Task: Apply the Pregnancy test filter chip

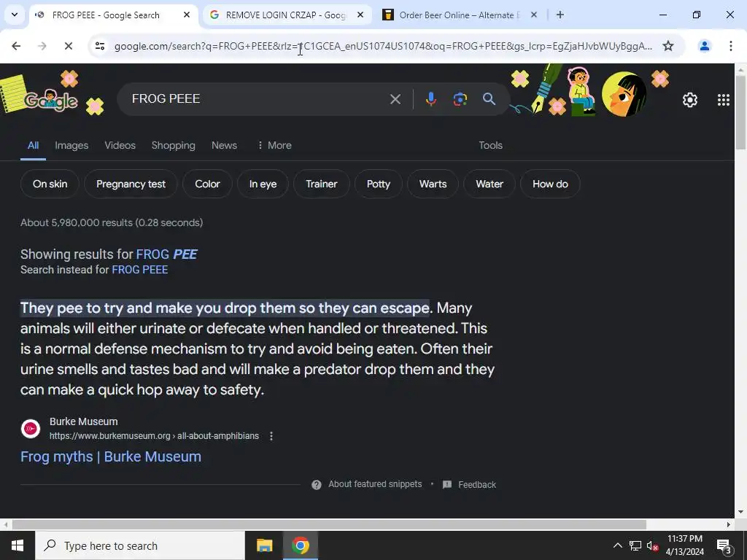Action: (x=131, y=184)
